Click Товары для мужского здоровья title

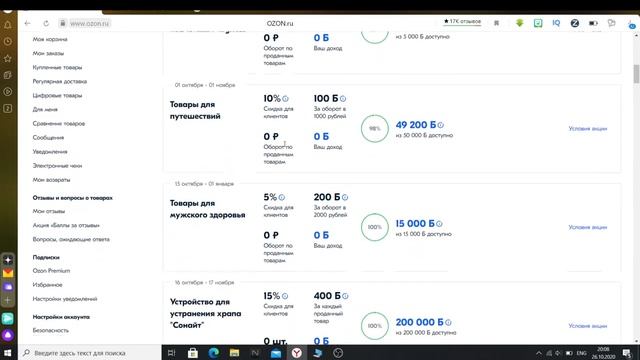point(207,209)
